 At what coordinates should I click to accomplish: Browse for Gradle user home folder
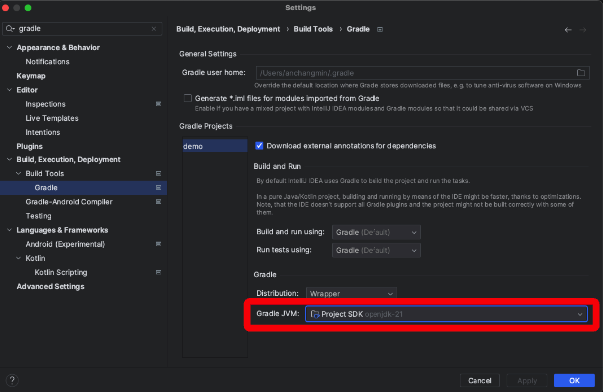(581, 73)
